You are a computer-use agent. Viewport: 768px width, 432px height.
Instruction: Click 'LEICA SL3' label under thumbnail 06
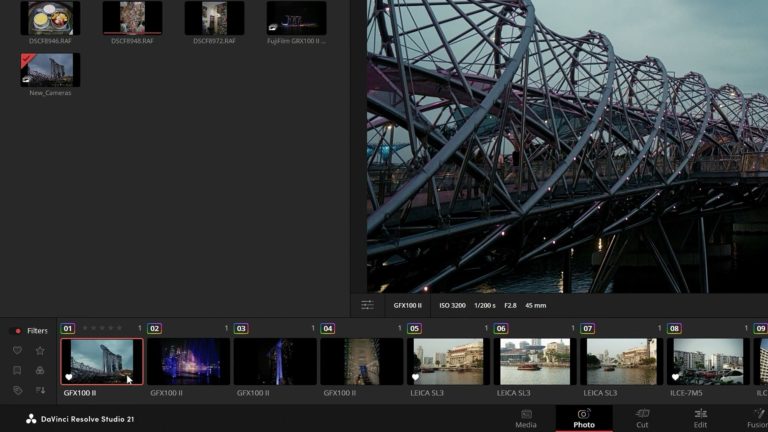(513, 393)
